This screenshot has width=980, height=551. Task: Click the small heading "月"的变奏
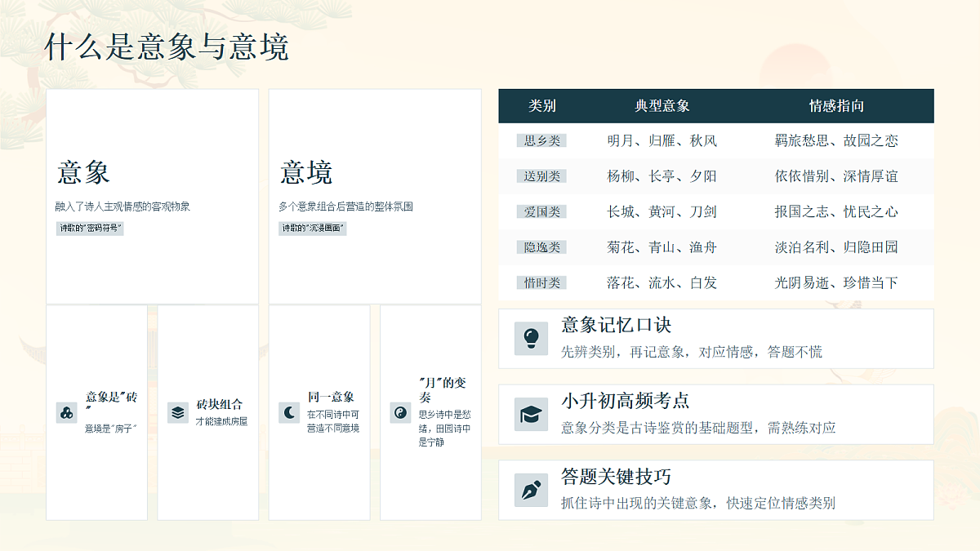(x=443, y=390)
